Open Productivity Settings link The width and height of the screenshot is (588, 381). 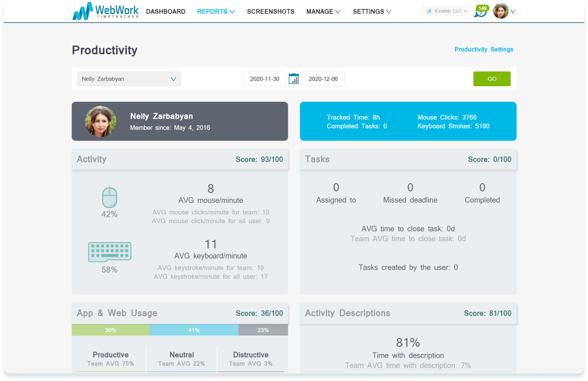[x=484, y=49]
